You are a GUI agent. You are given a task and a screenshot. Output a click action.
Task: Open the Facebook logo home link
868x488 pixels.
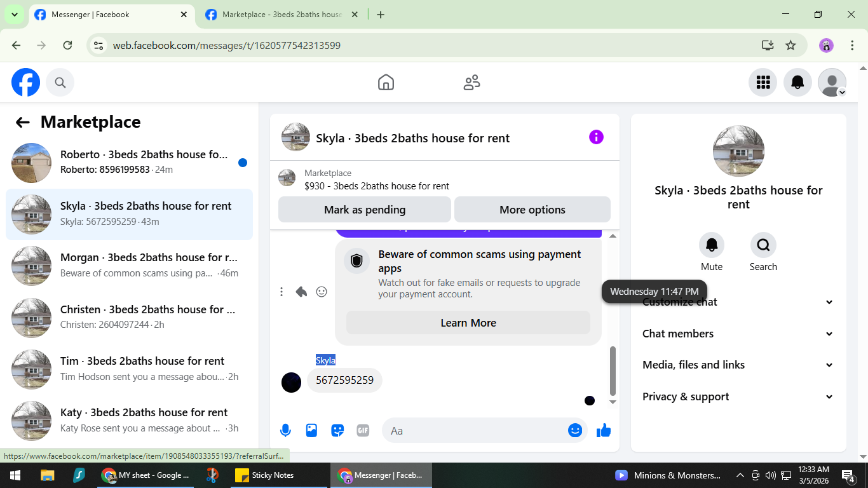(26, 83)
